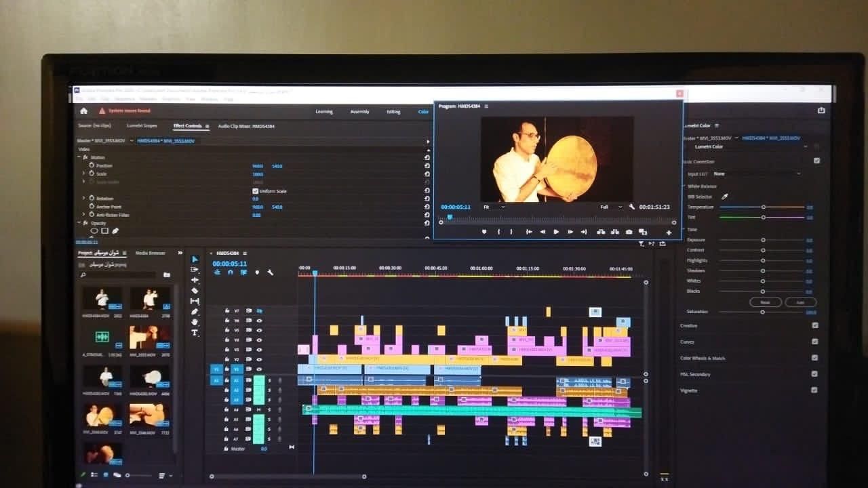The height and width of the screenshot is (488, 868).
Task: Select the Razor tool
Action: tap(195, 290)
